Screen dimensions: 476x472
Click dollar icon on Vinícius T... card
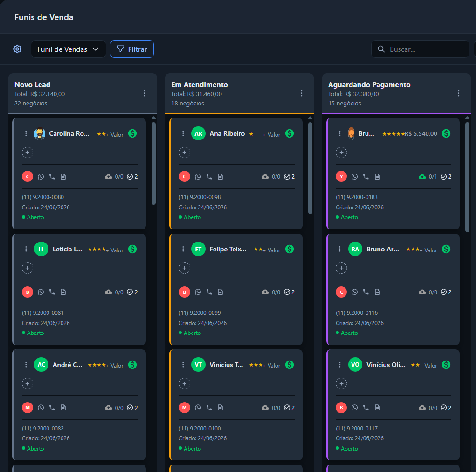(x=290, y=364)
